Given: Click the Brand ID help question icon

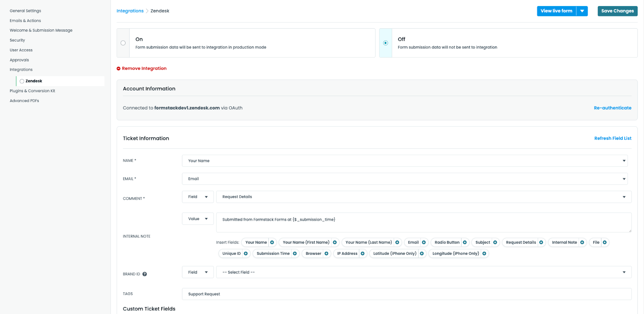Looking at the screenshot, I should coord(144,274).
